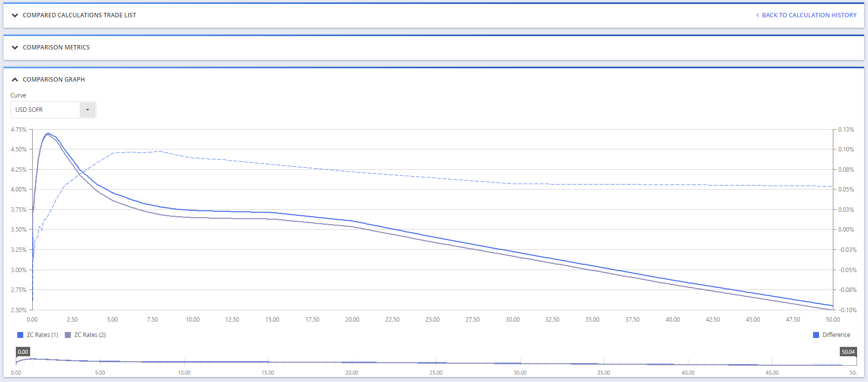This screenshot has height=382, width=868.
Task: Click the Difference legend color square
Action: tap(816, 335)
